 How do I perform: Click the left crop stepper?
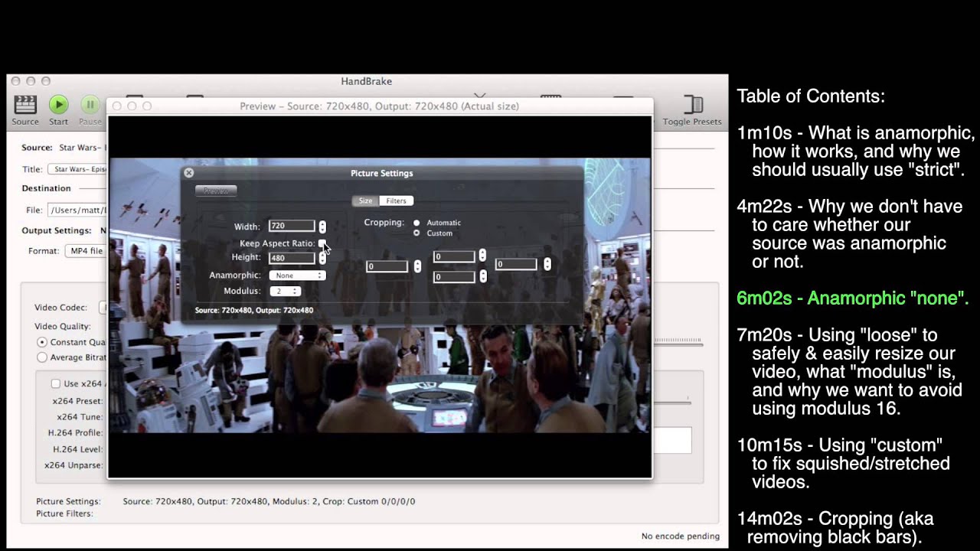417,266
